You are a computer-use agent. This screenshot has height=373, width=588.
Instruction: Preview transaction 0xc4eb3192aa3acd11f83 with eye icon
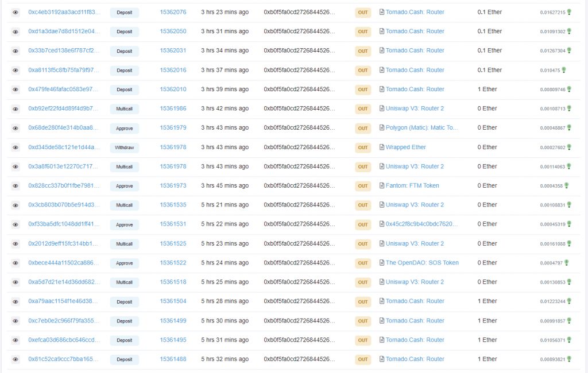(x=16, y=13)
